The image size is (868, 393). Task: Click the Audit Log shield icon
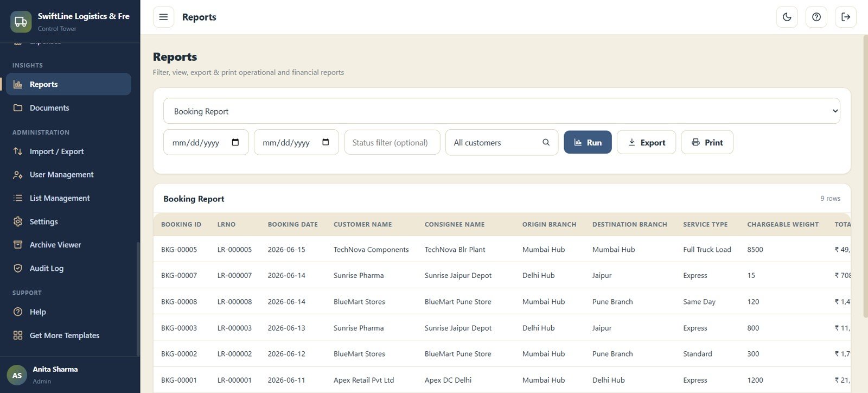point(18,268)
